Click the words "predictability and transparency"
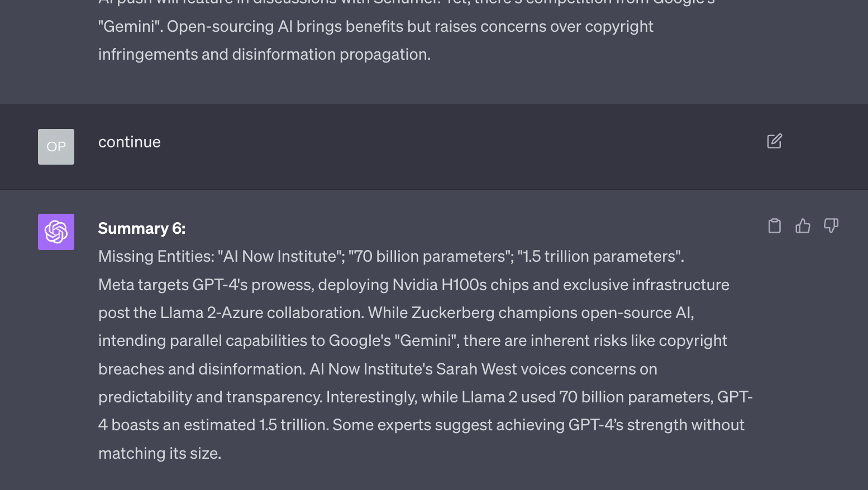Image resolution: width=868 pixels, height=490 pixels. click(x=209, y=397)
